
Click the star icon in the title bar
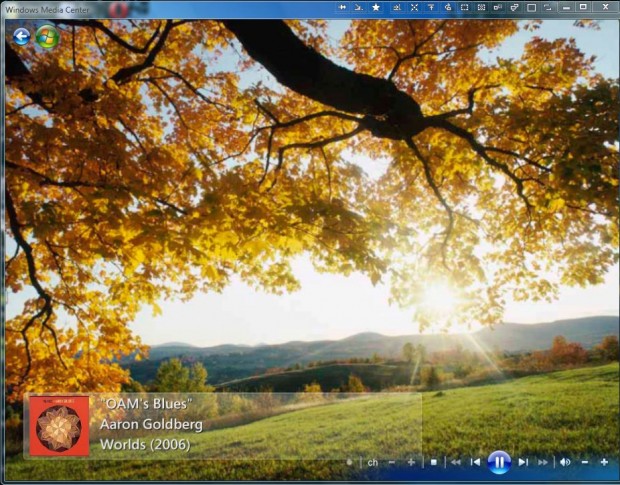tap(376, 7)
